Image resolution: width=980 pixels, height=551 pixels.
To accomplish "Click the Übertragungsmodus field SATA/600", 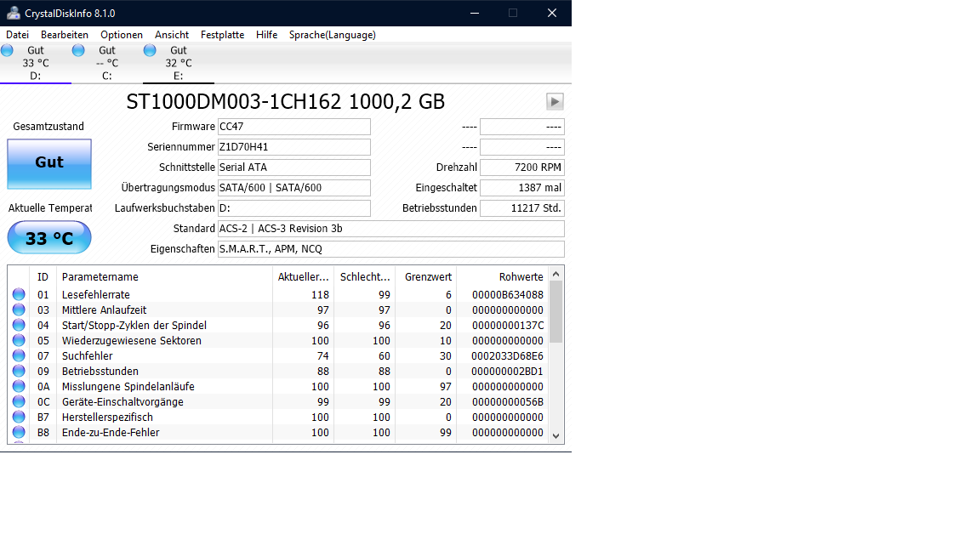I will 293,187.
